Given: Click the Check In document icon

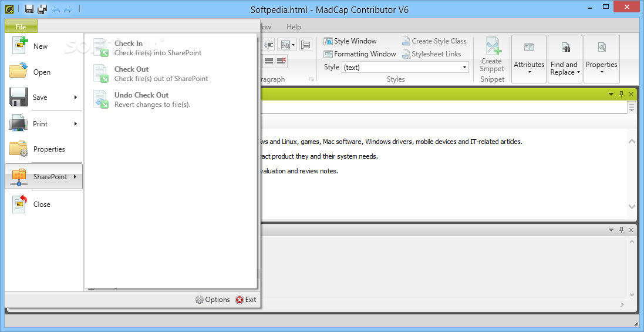Looking at the screenshot, I should 100,47.
